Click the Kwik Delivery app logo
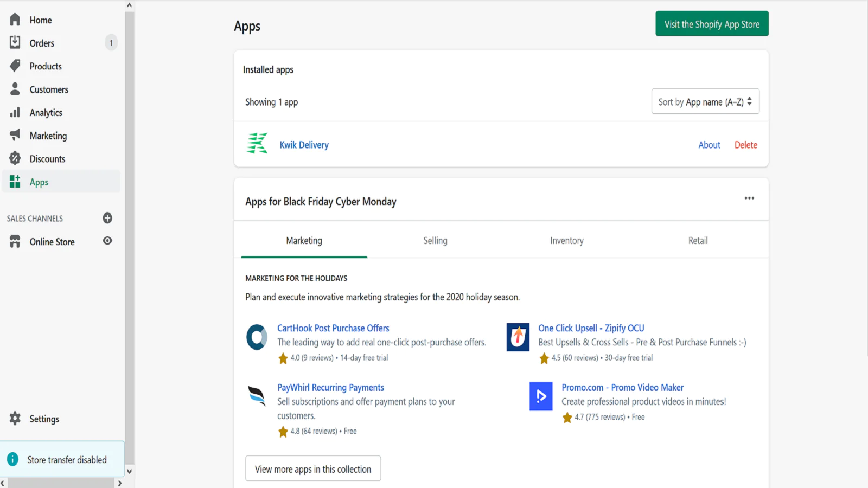The height and width of the screenshot is (488, 868). coord(257,144)
